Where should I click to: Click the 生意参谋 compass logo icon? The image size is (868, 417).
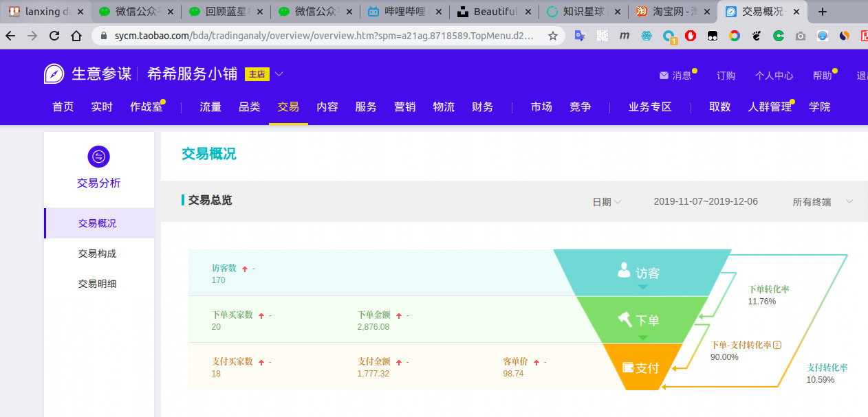pyautogui.click(x=54, y=74)
